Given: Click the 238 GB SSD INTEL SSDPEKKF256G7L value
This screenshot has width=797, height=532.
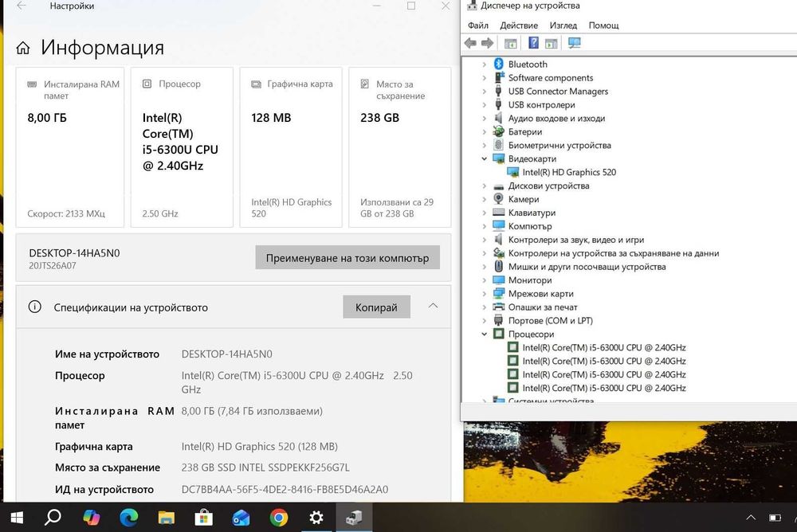Looking at the screenshot, I should click(265, 467).
